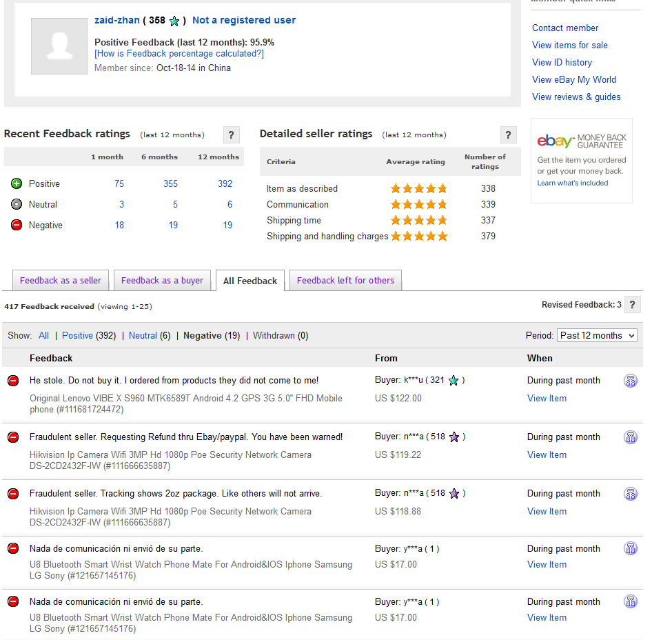The width and height of the screenshot is (672, 640).
Task: Click the price 'US $119.22'
Action: tap(398, 454)
